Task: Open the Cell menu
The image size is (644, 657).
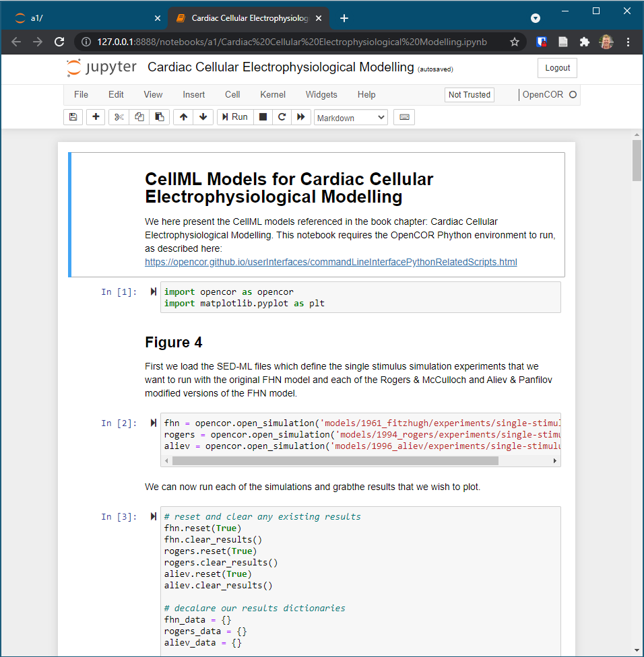Action: pos(232,95)
